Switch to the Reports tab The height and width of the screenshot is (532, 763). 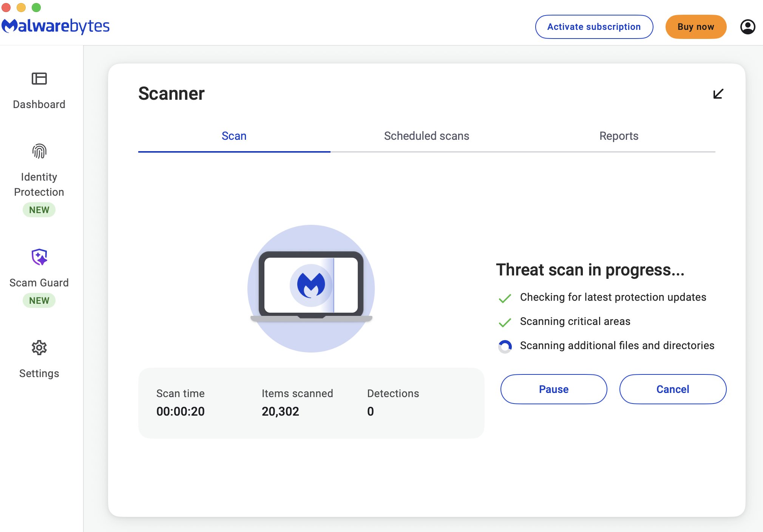[x=619, y=136]
